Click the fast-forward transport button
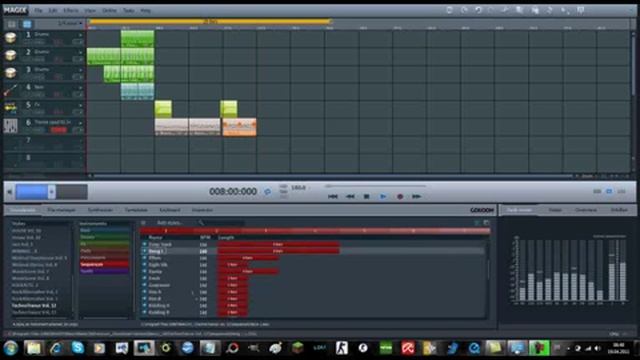The image size is (640, 360). [x=416, y=196]
